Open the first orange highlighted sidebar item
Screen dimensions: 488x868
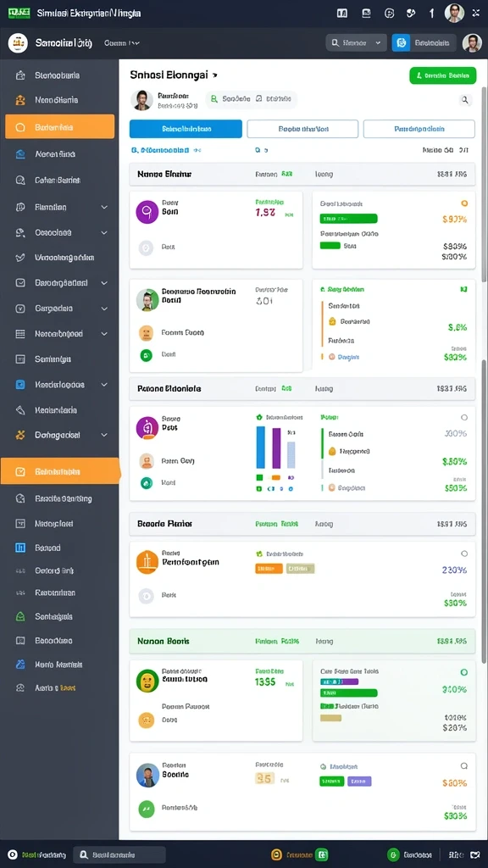click(60, 127)
